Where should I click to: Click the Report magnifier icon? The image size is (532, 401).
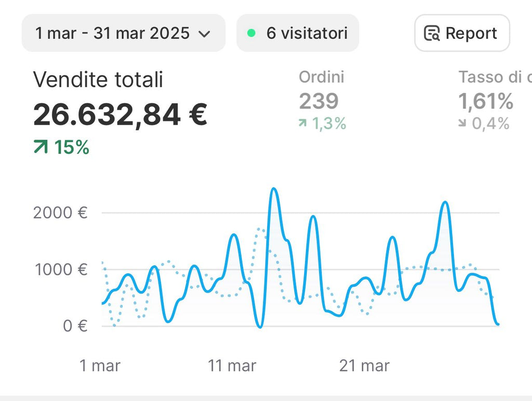pyautogui.click(x=432, y=33)
